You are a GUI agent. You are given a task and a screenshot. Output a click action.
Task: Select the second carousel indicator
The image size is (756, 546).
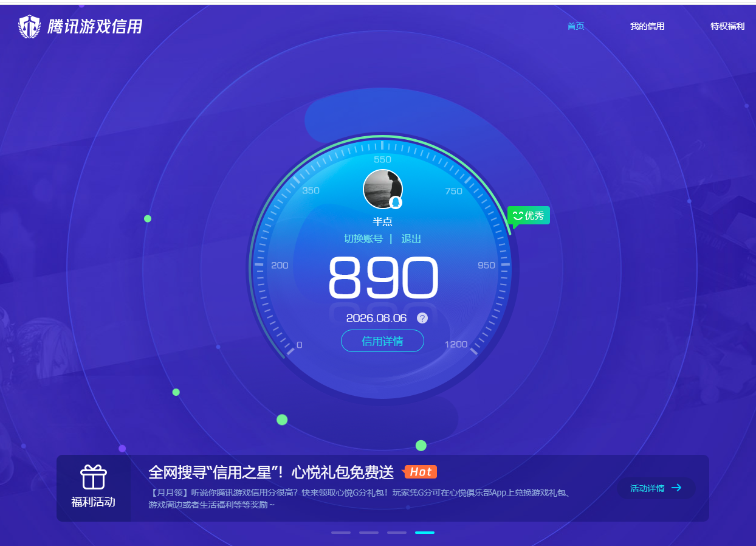coord(369,533)
